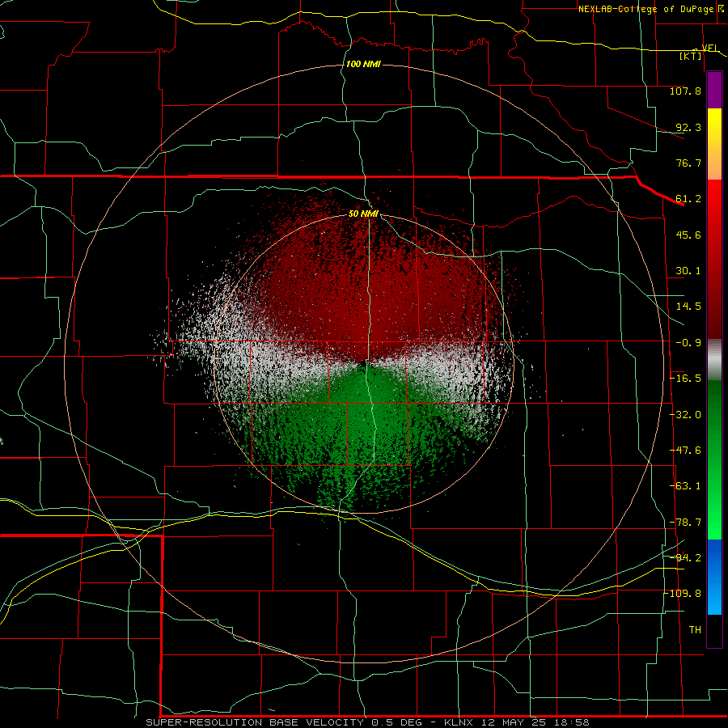Click the SUPER-RESOLUTION BASE VELOCITY caption
Viewport: 728px width, 728px height.
click(255, 722)
